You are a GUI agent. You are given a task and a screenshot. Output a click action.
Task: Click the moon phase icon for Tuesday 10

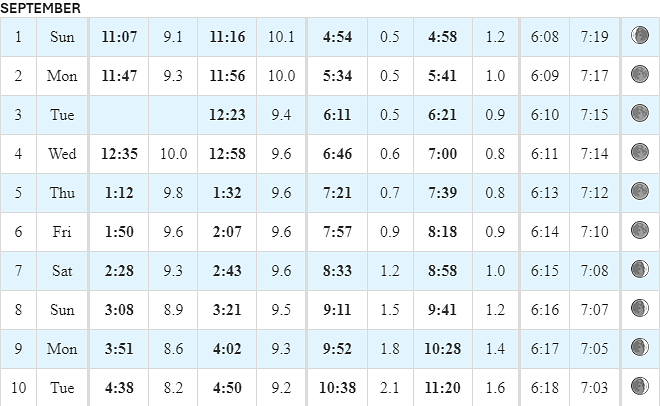click(x=639, y=386)
